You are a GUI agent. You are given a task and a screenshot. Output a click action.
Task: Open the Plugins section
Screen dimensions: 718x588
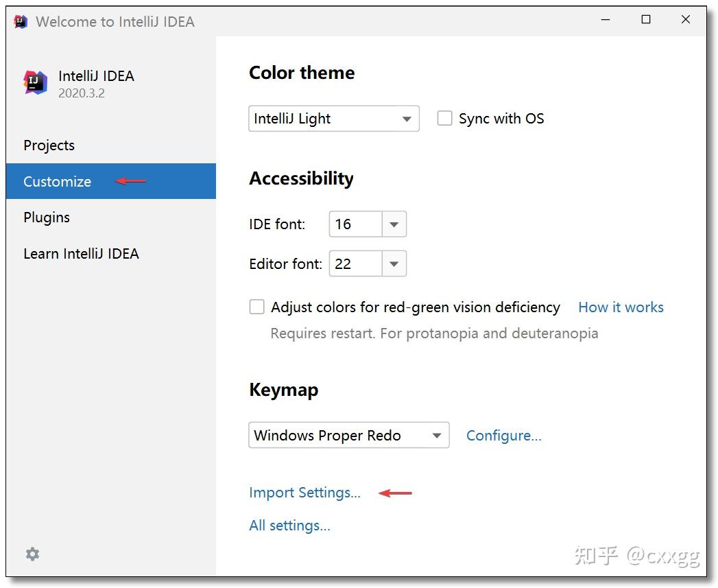tap(46, 217)
